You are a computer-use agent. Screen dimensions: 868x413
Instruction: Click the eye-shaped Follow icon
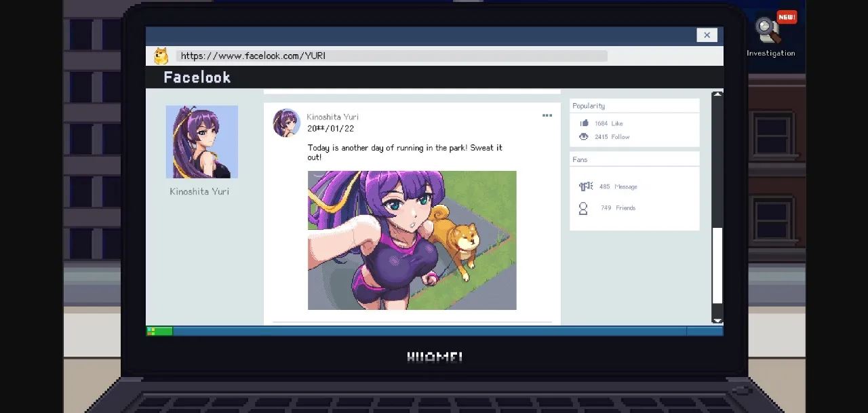[x=584, y=136]
